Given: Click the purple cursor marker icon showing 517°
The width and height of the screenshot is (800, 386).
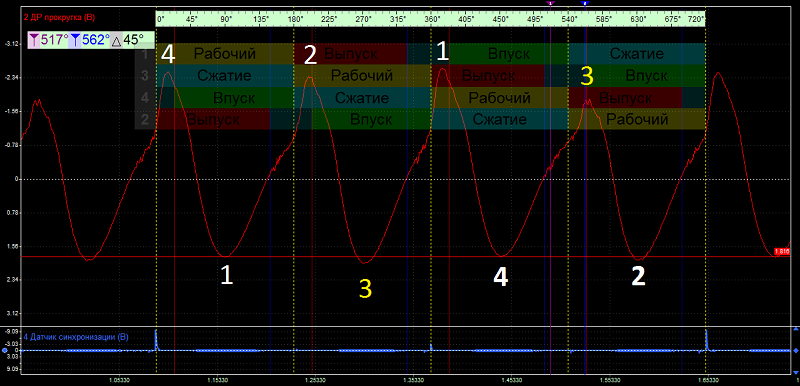Looking at the screenshot, I should tap(34, 40).
